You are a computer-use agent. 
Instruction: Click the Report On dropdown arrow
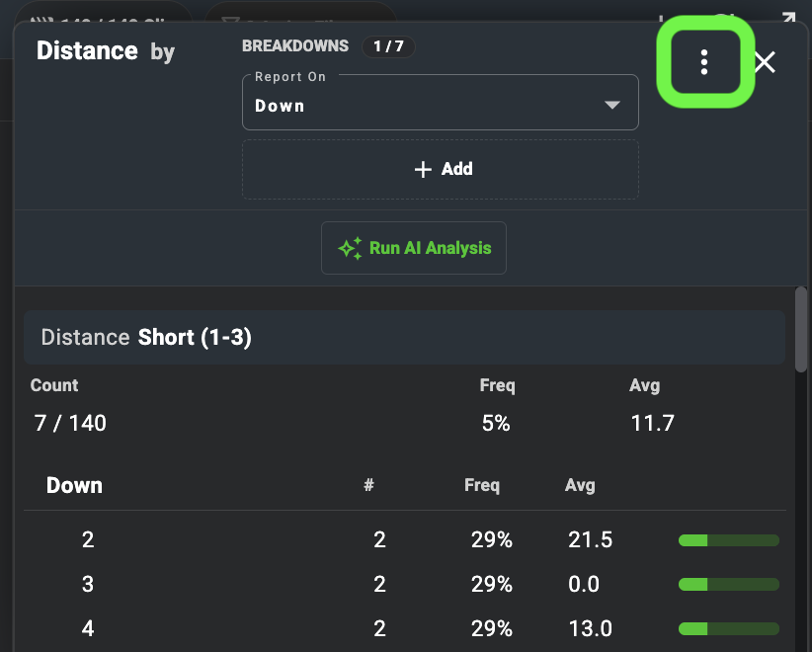(x=612, y=105)
